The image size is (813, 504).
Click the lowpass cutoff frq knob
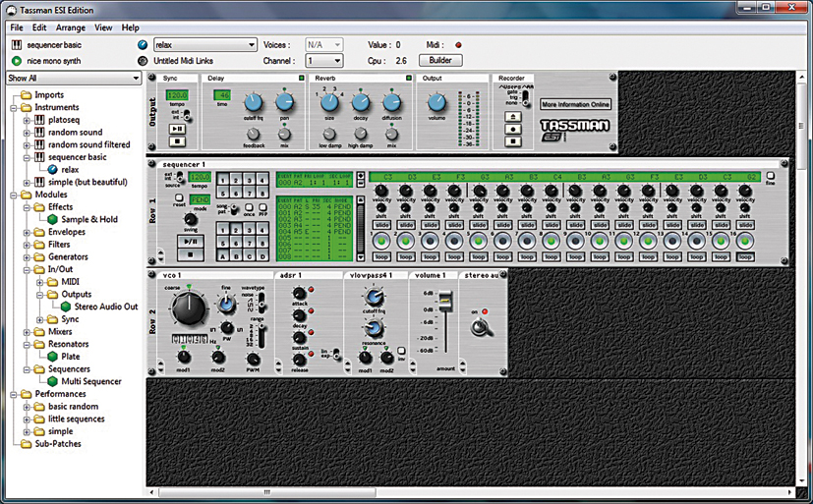374,297
